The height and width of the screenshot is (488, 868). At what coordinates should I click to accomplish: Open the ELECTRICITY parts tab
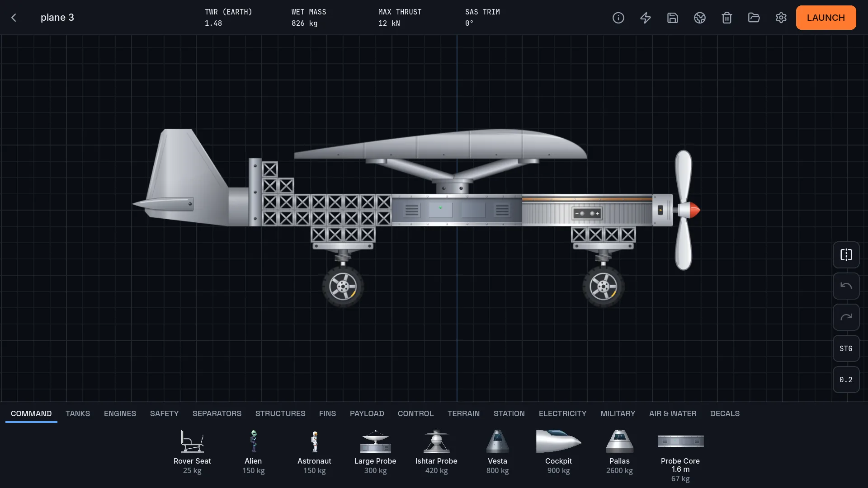562,413
